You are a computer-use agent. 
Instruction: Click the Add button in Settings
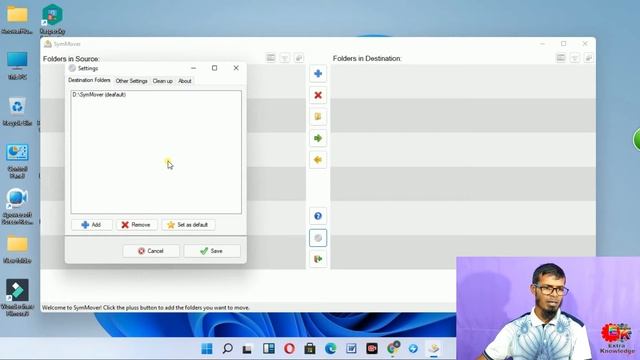click(91, 225)
